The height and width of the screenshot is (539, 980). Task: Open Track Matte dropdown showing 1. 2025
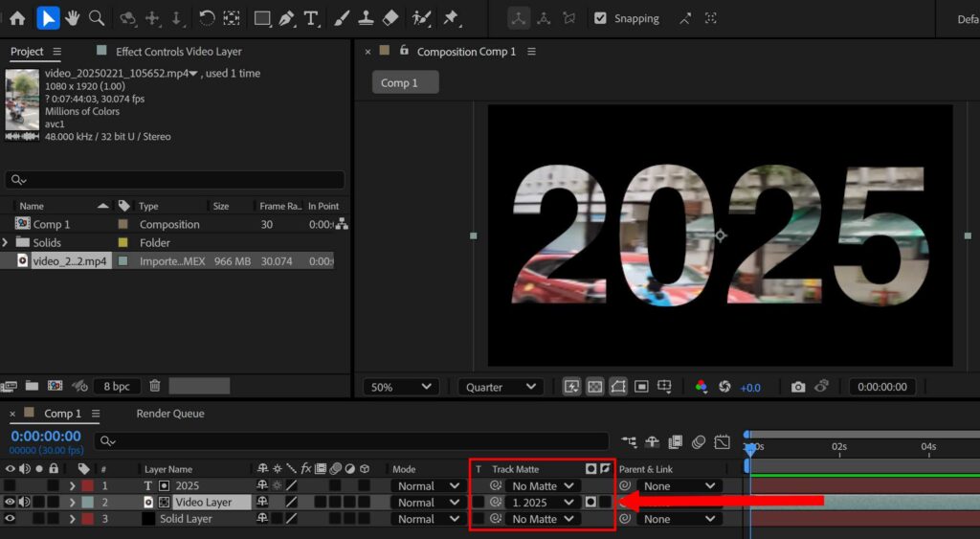click(x=543, y=502)
